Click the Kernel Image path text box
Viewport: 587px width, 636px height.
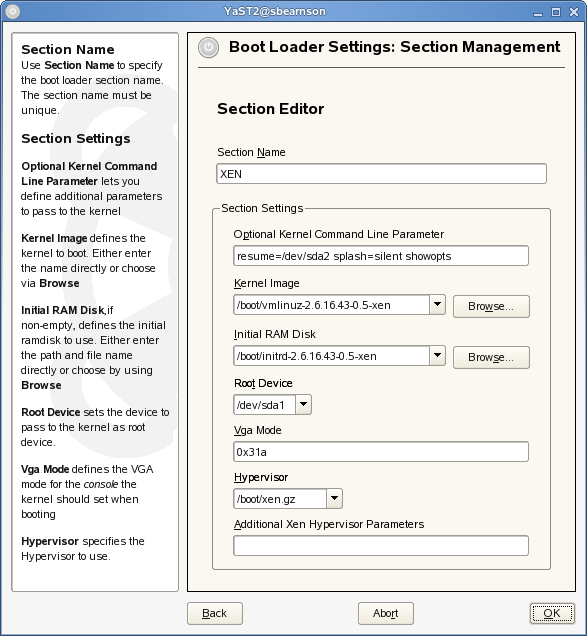tap(331, 305)
